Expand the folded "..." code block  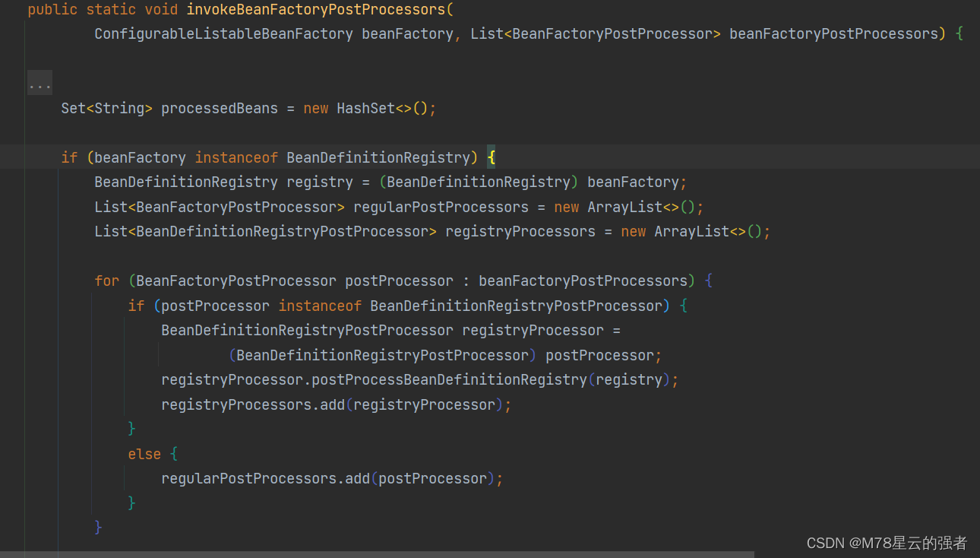pyautogui.click(x=40, y=84)
